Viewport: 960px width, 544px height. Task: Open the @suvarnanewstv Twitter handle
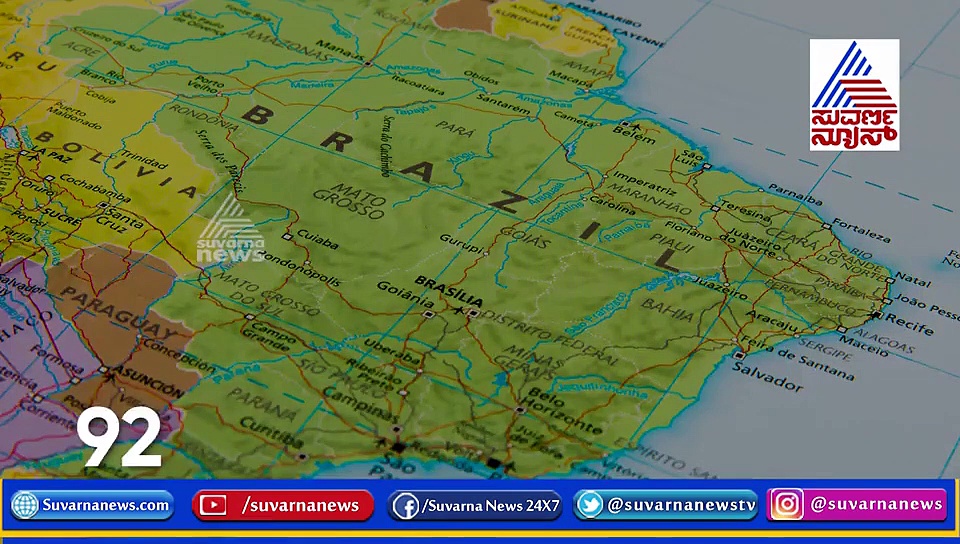pos(666,505)
